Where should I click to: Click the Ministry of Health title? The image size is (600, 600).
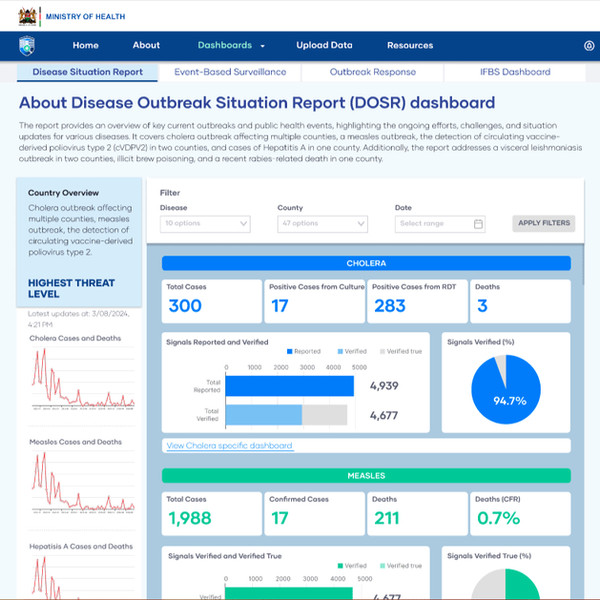pyautogui.click(x=85, y=16)
